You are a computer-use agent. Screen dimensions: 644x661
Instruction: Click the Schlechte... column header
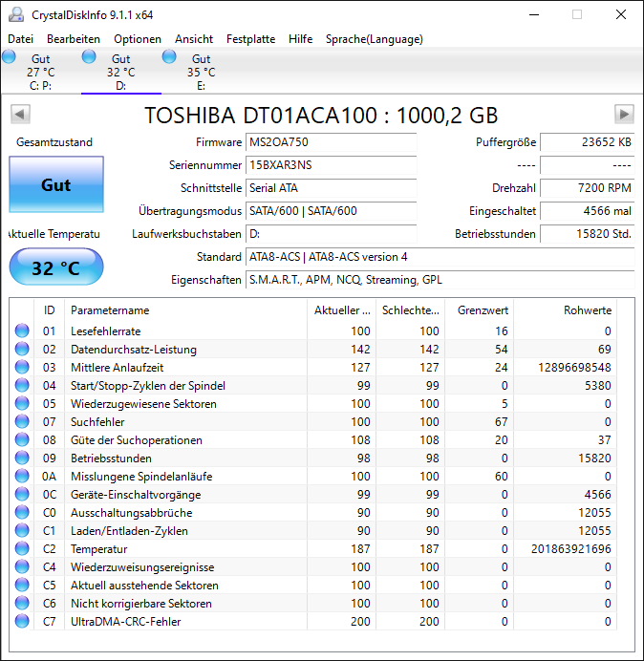[x=411, y=310]
